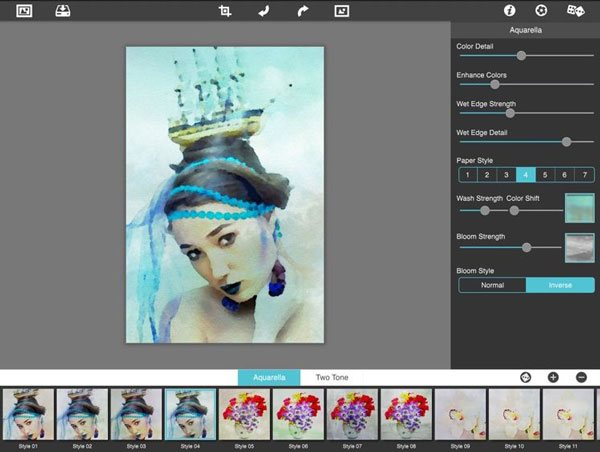
Task: Open the info panel
Action: pyautogui.click(x=509, y=11)
